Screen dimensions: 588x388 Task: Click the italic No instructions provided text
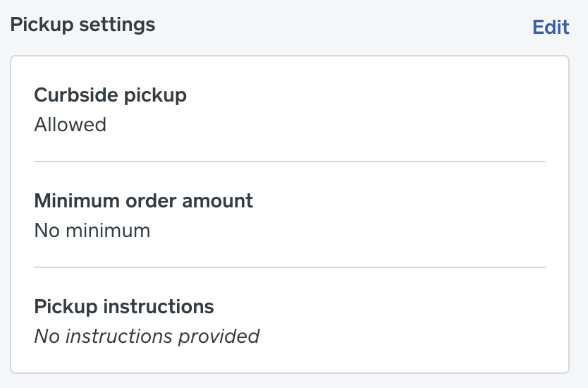[x=147, y=336]
